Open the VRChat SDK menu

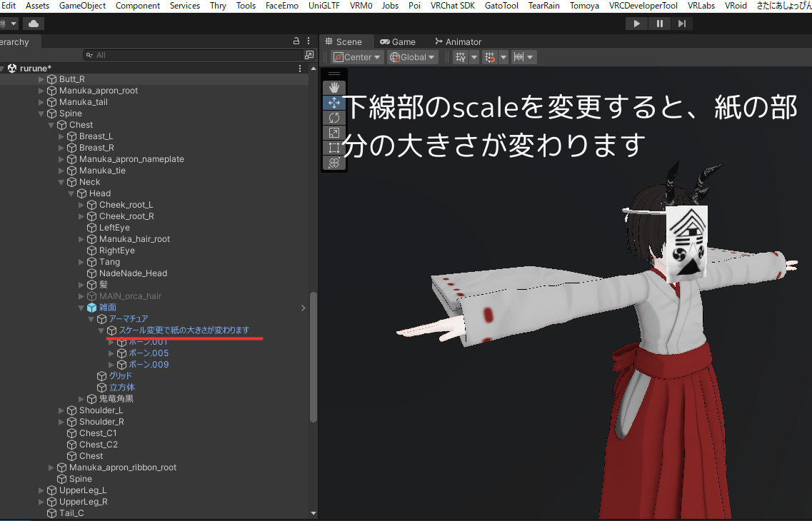point(453,6)
